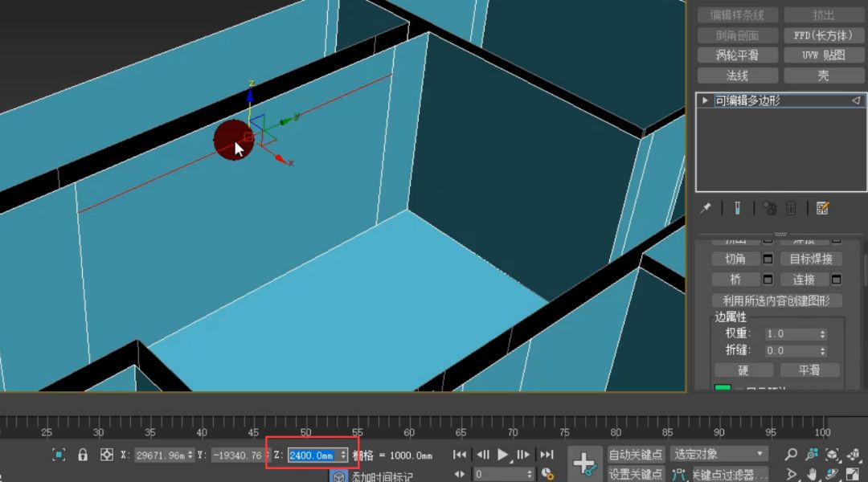The width and height of the screenshot is (868, 482).
Task: Click the current frame spinner arrows
Action: tap(530, 474)
